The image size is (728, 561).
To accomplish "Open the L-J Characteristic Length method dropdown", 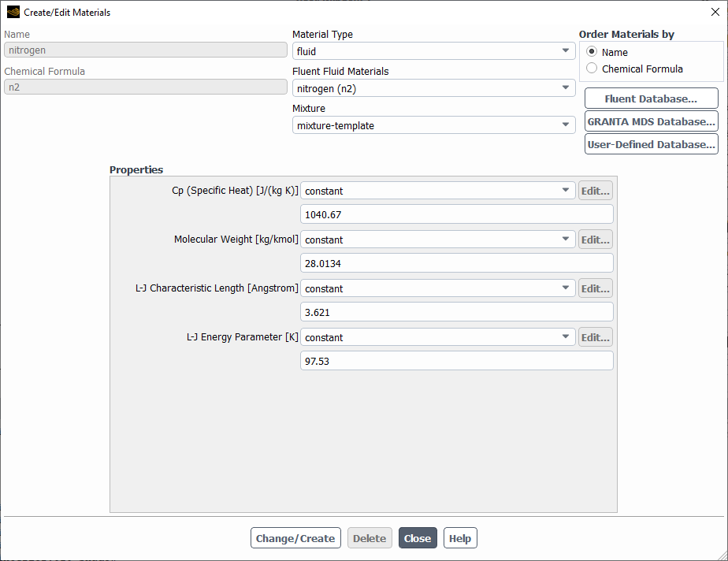I will click(438, 288).
